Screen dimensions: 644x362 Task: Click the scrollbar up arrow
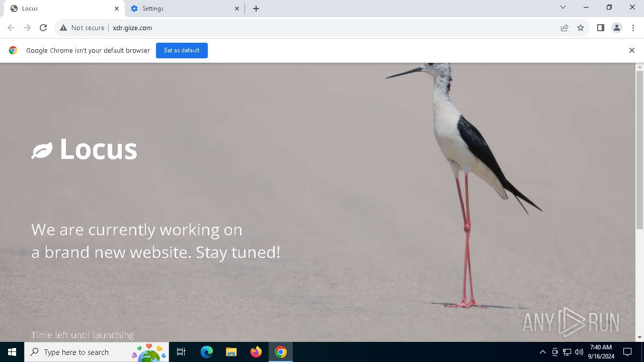(x=640, y=67)
